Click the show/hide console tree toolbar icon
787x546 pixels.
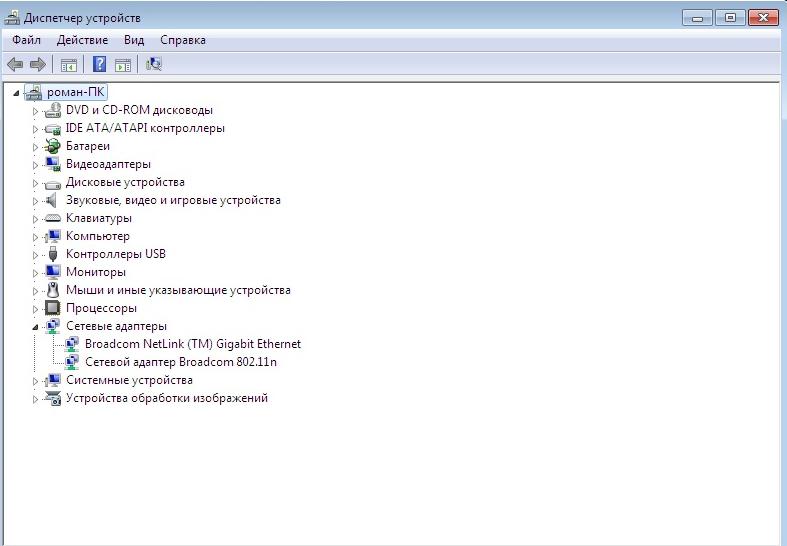[x=69, y=65]
